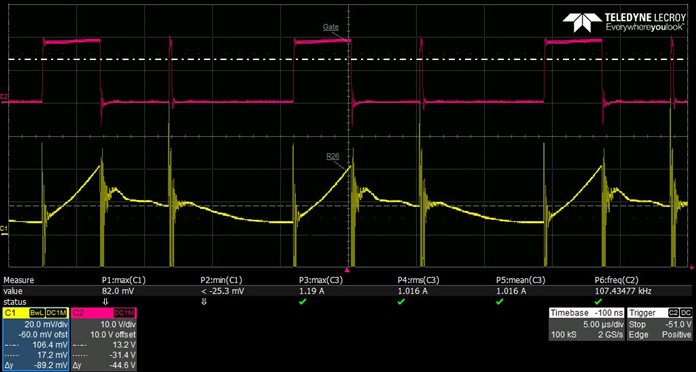Click the down-arrow status icon under P1
This screenshot has height=372, width=696.
[105, 302]
